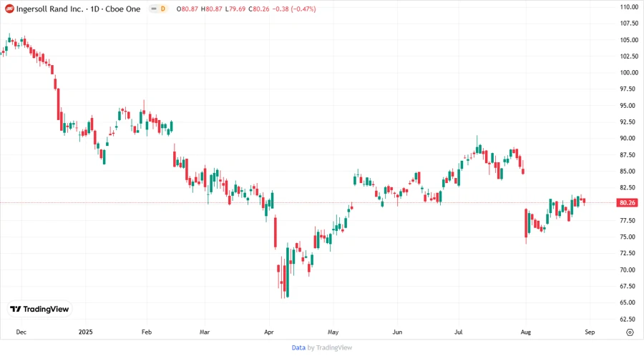644x356 pixels.
Task: Click the 72.50 price axis label
Action: pyautogui.click(x=629, y=253)
